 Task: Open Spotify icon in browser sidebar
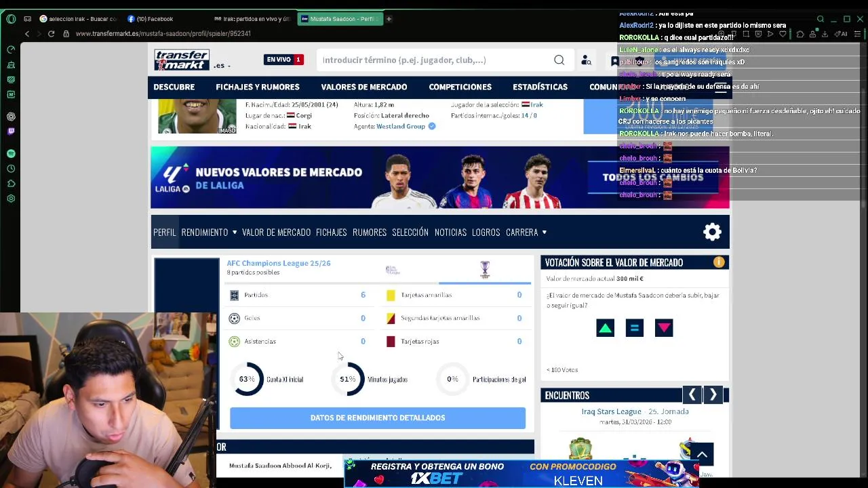point(11,154)
